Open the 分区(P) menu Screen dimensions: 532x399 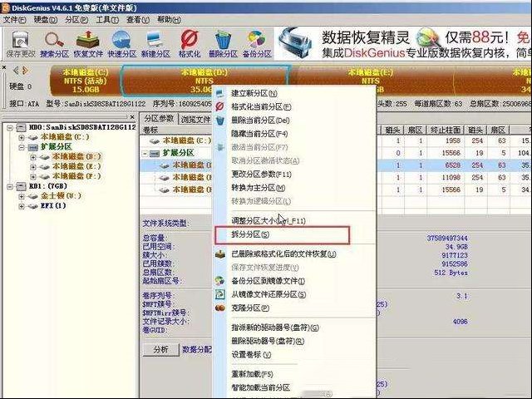(76, 20)
